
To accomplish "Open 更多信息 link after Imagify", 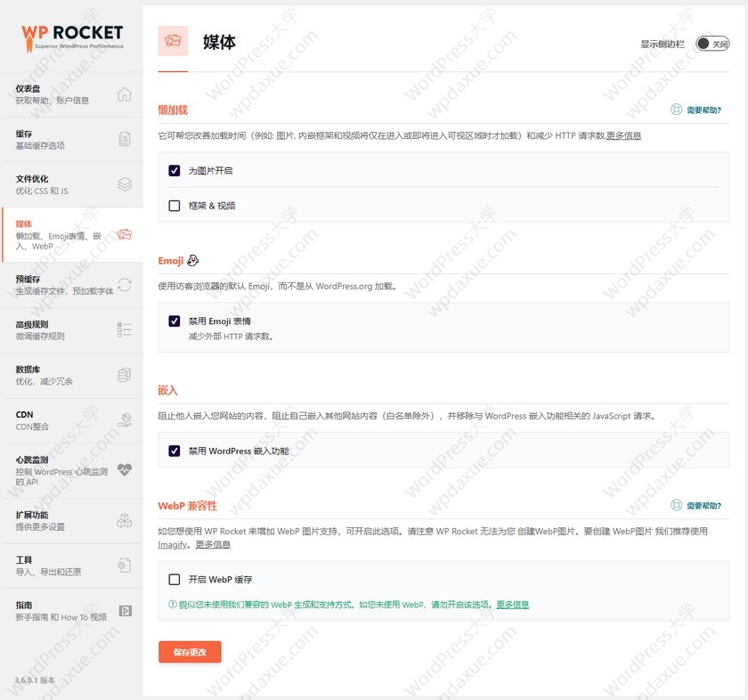I will [x=213, y=544].
